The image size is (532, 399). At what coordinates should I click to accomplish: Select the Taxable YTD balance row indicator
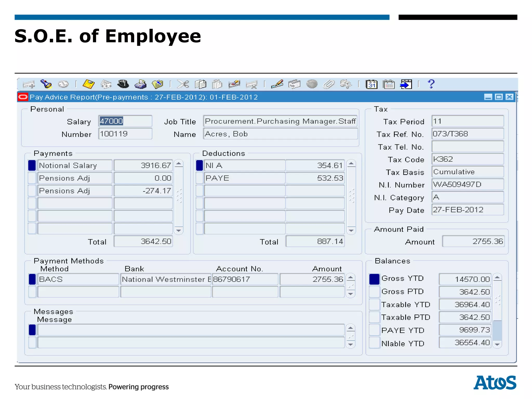pos(374,305)
